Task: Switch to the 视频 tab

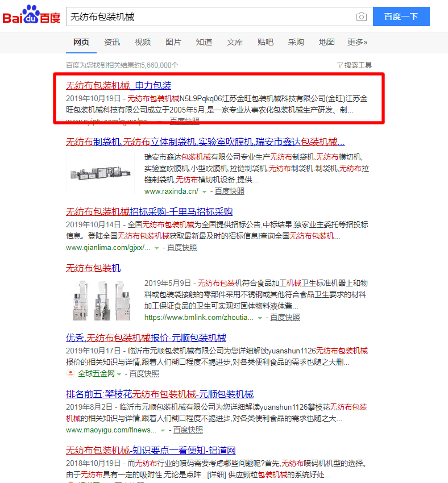Action: [x=143, y=42]
